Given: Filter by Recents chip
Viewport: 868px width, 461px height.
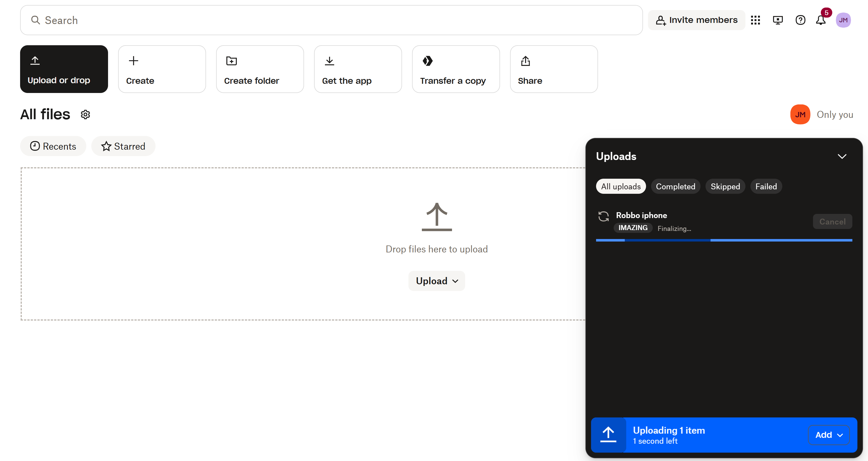Looking at the screenshot, I should (x=53, y=146).
